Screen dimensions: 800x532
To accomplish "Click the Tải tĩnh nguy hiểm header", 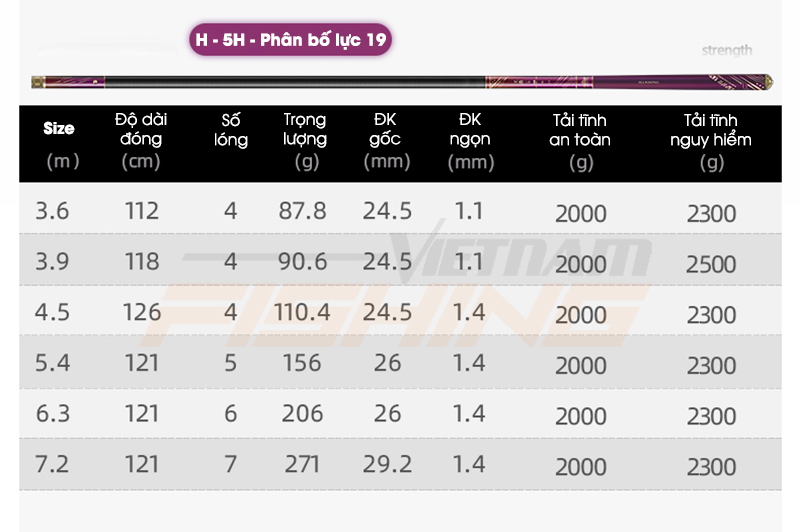I will (711, 141).
